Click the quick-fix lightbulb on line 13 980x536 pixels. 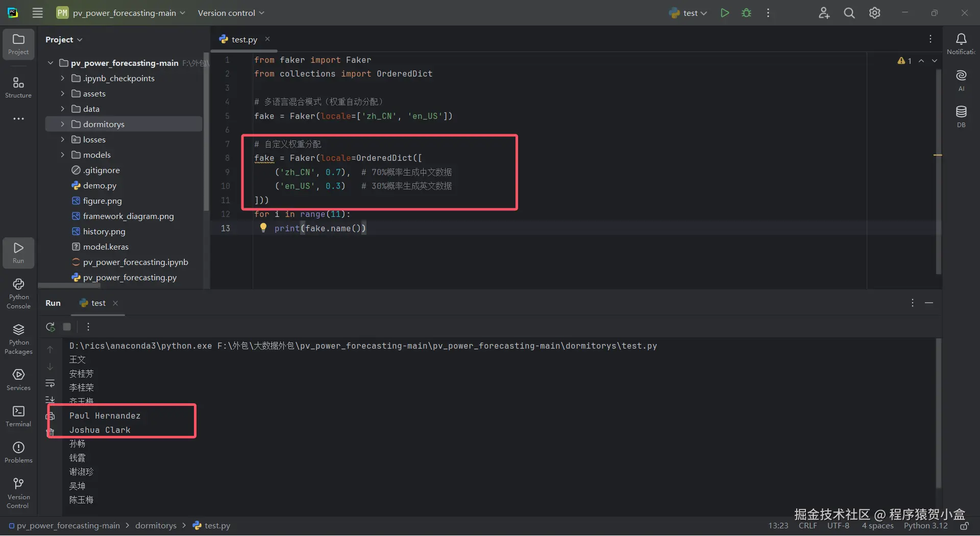[263, 228]
